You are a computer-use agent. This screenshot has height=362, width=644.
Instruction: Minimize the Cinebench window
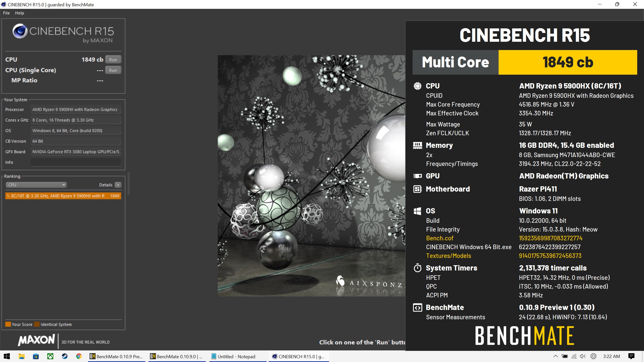click(600, 4)
